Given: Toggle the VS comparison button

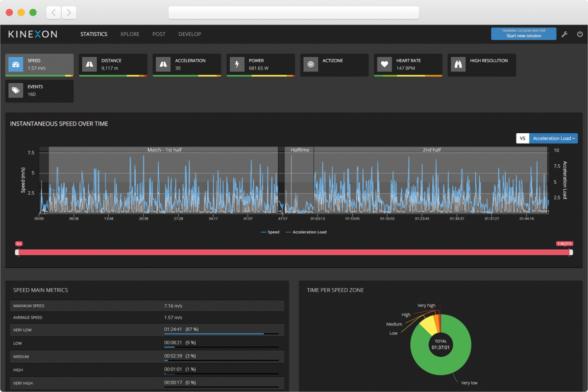Looking at the screenshot, I should (522, 139).
